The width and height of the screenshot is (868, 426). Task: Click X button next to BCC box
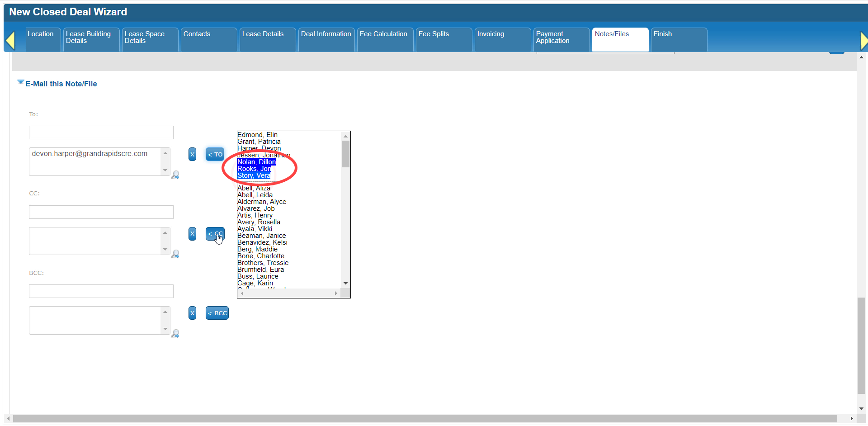pos(192,313)
